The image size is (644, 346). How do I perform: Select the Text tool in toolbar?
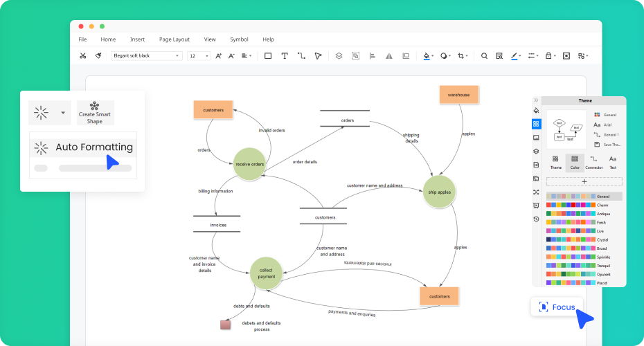284,56
